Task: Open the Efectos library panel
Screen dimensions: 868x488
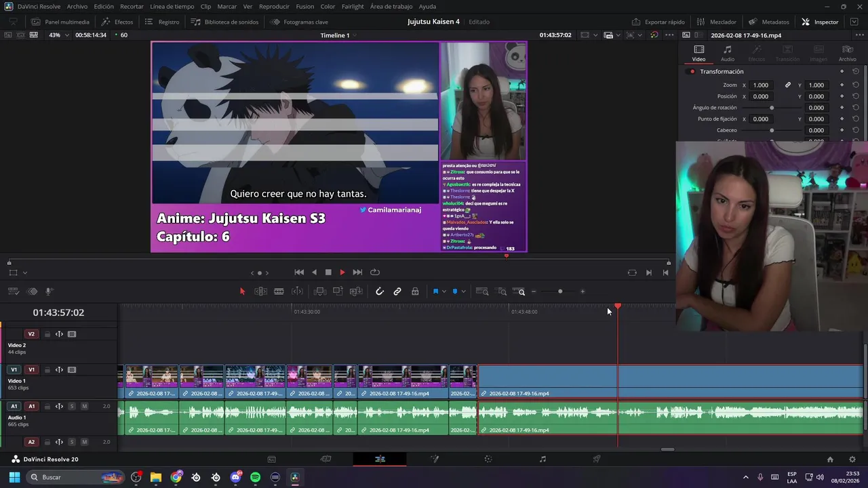Action: pyautogui.click(x=117, y=22)
